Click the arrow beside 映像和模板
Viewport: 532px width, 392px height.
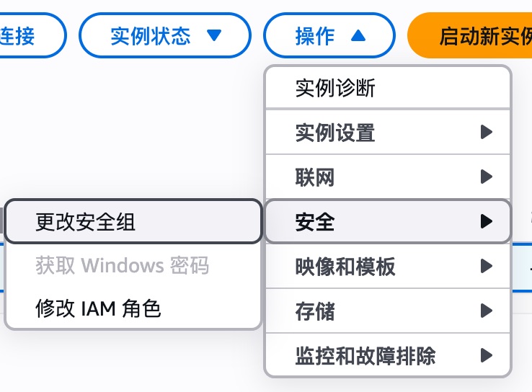486,267
